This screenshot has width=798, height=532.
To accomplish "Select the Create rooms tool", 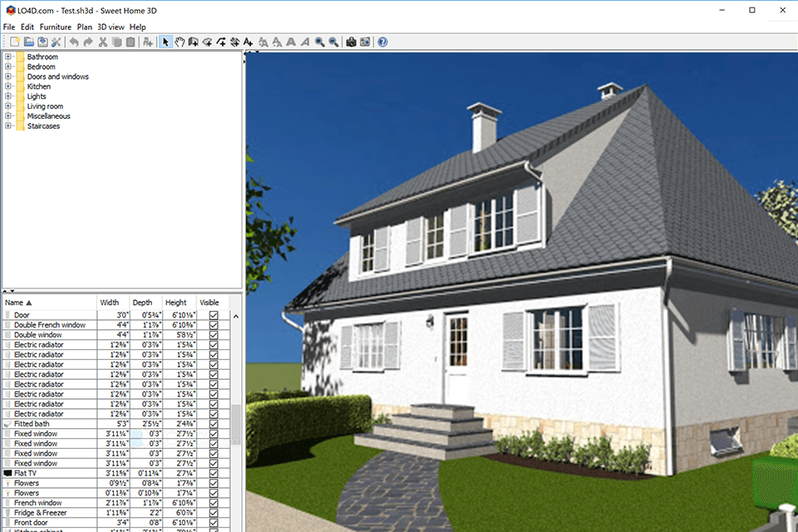I will click(208, 42).
